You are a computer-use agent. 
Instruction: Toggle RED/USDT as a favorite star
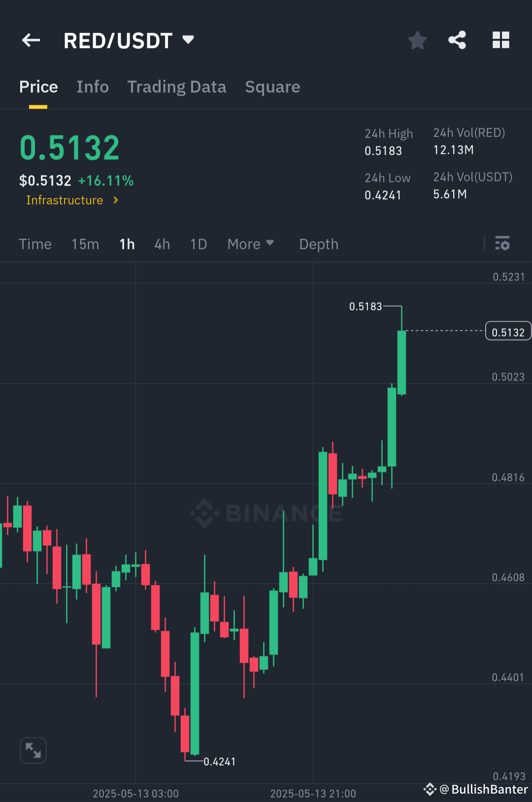(x=417, y=41)
